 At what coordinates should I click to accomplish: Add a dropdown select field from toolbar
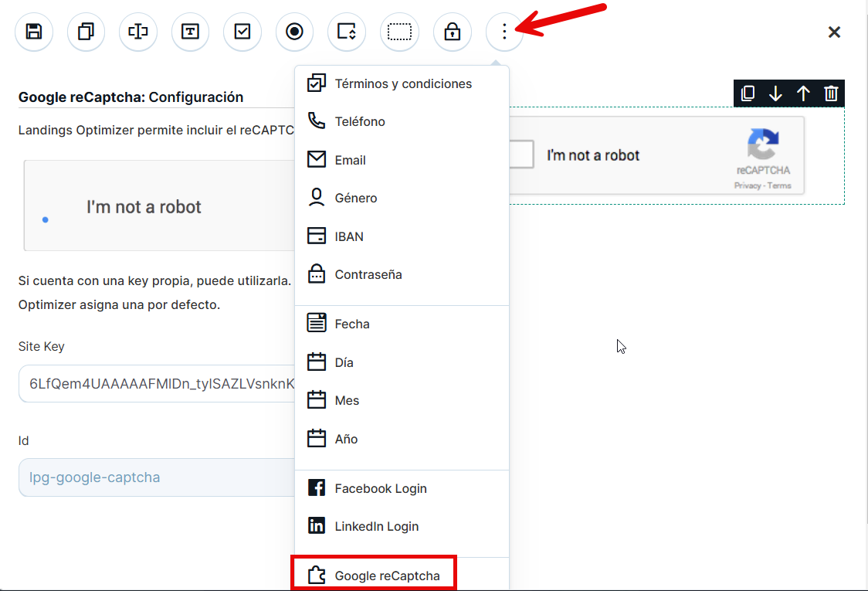[x=347, y=32]
